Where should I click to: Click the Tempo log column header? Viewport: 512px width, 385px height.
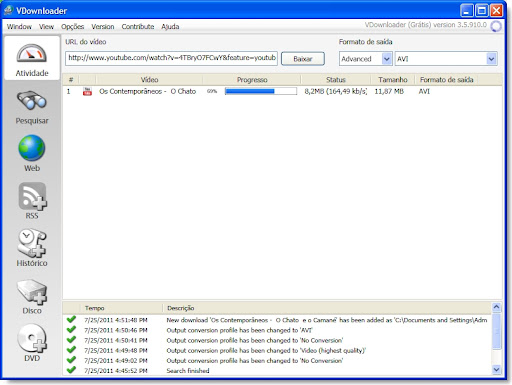coord(121,308)
